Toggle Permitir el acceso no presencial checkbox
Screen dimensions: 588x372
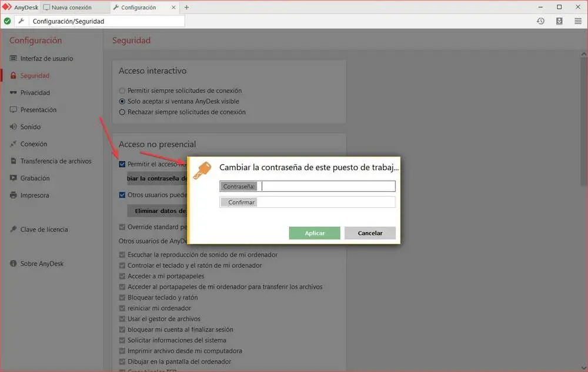coord(122,164)
